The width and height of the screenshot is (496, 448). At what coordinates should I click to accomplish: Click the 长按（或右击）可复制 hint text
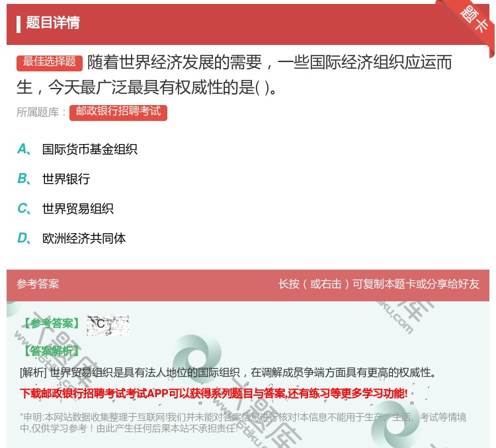pyautogui.click(x=379, y=284)
